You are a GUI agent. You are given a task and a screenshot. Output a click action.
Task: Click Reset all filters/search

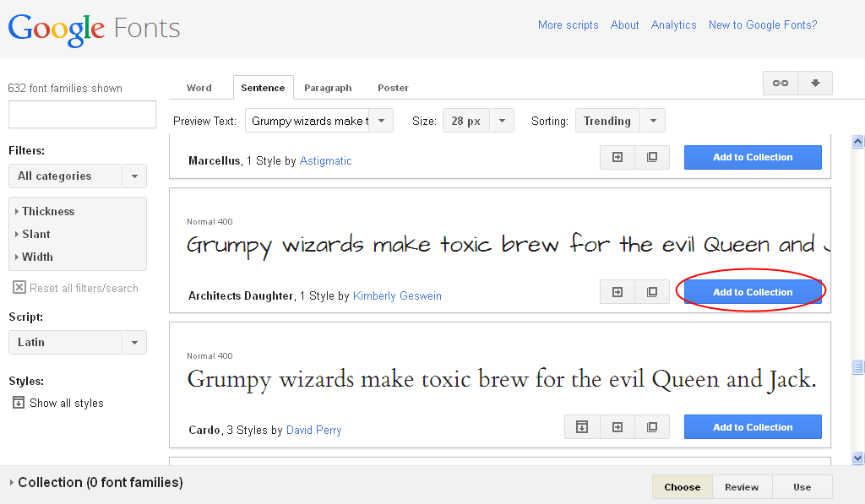(x=75, y=288)
